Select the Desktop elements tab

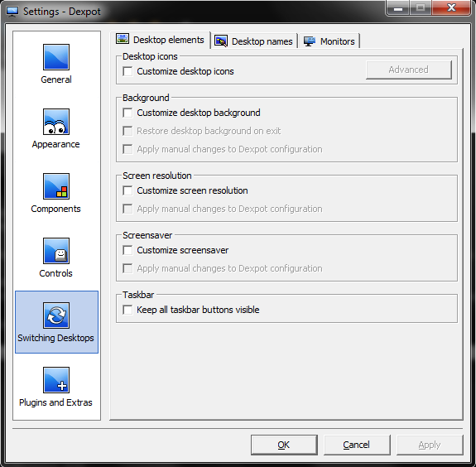(x=161, y=40)
